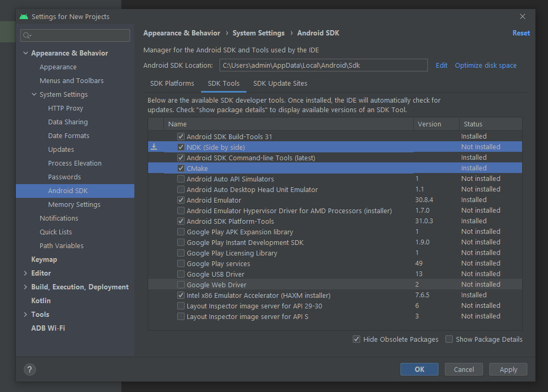Click the Android SDK Location path field
This screenshot has width=548, height=392.
(x=324, y=66)
